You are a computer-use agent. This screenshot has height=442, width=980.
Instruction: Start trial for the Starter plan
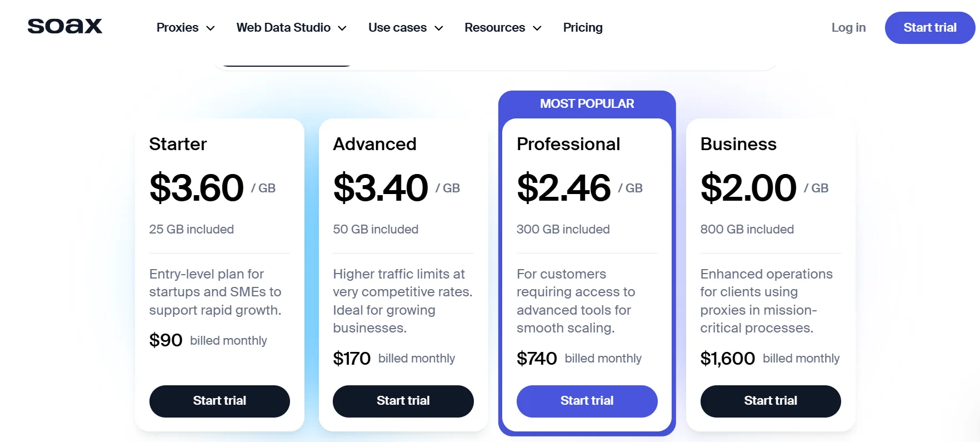pyautogui.click(x=219, y=401)
